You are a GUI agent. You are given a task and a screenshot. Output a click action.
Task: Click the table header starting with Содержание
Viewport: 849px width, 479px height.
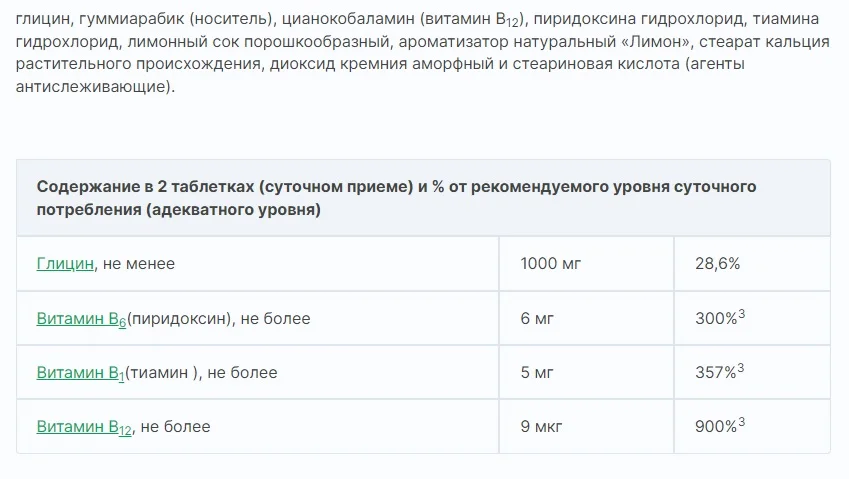tap(396, 198)
